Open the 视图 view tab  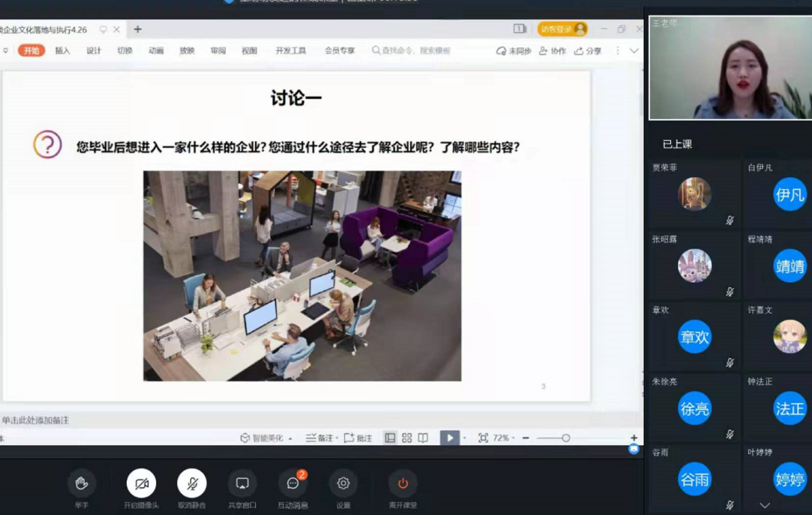249,51
